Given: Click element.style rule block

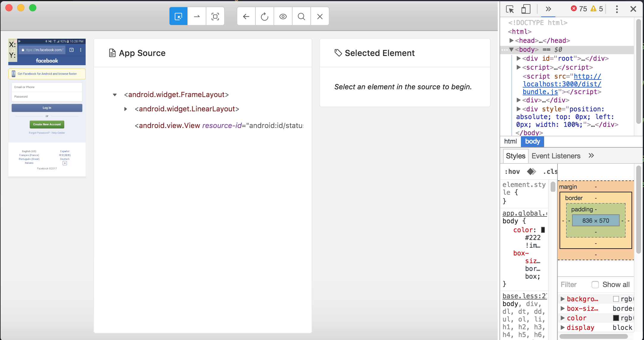Looking at the screenshot, I should [524, 193].
